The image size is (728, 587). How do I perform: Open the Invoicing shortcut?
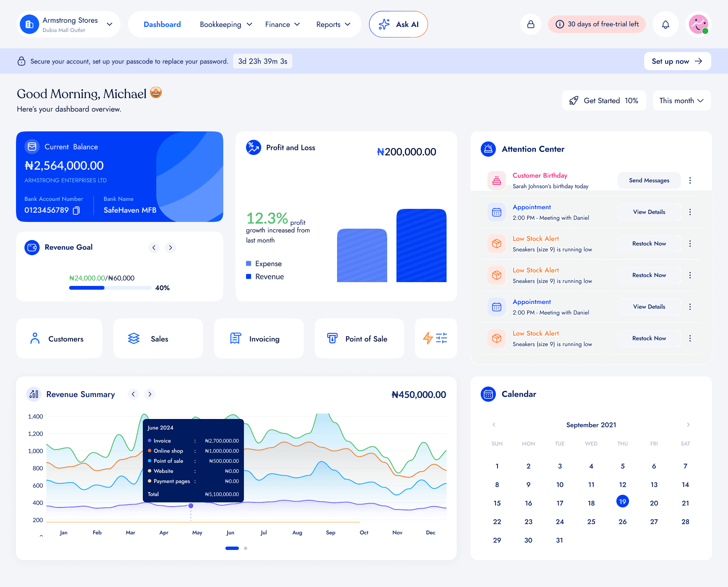(x=259, y=339)
